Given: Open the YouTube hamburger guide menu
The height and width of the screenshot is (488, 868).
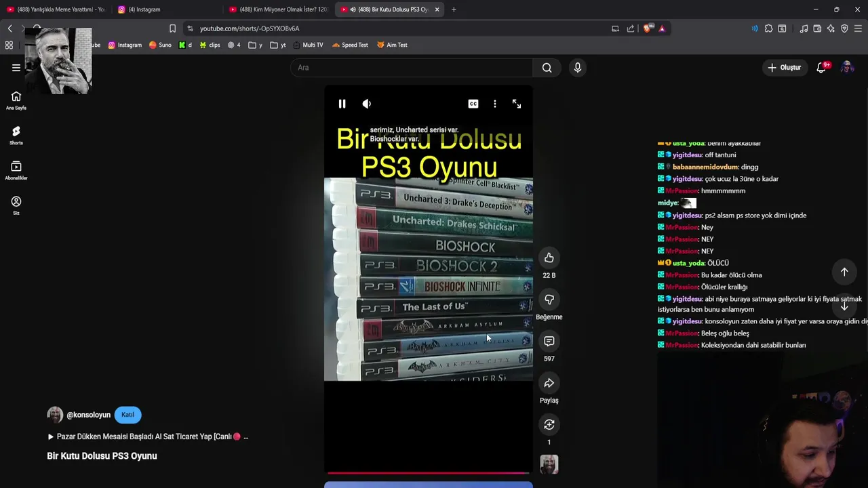Looking at the screenshot, I should 16,67.
